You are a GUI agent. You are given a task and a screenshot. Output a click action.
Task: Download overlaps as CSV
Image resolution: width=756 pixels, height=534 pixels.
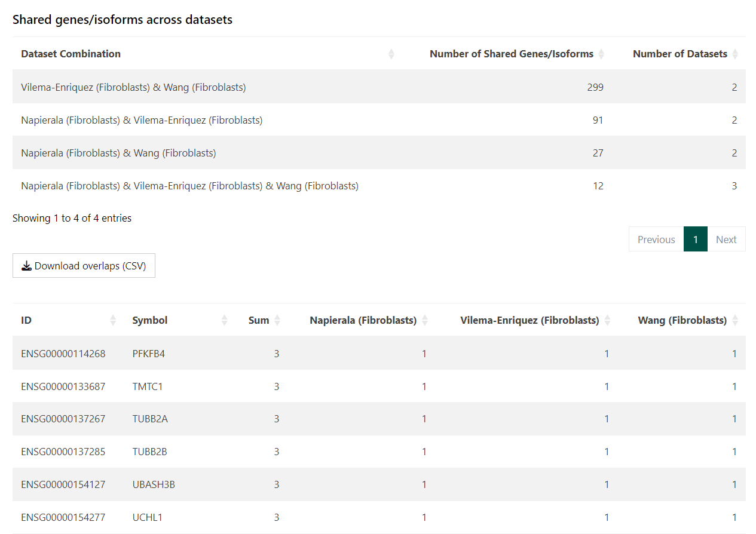click(84, 266)
